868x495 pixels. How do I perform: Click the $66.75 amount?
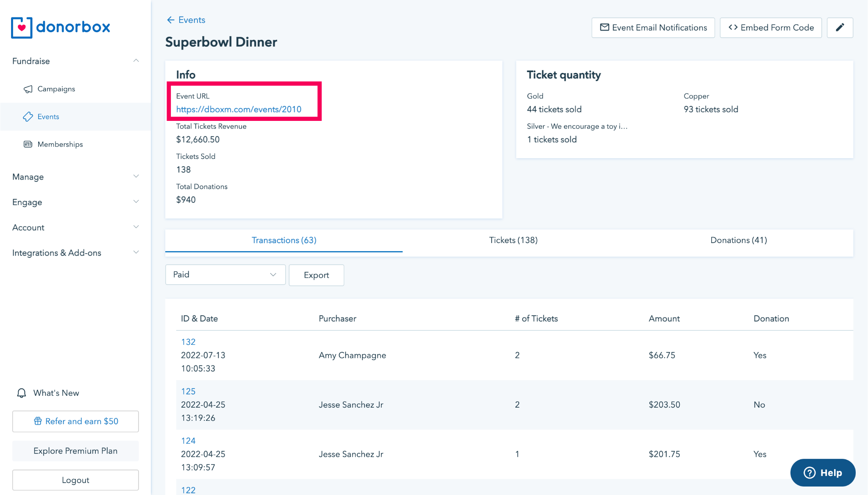tap(662, 355)
